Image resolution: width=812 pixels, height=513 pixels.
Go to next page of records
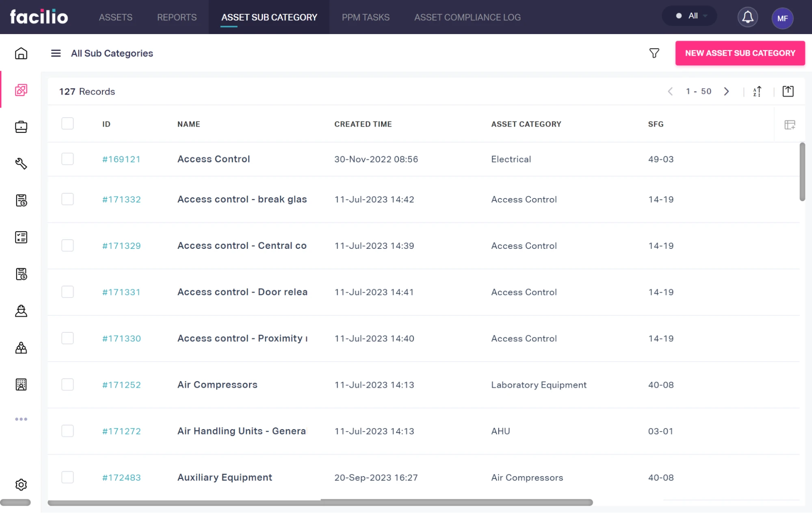726,91
